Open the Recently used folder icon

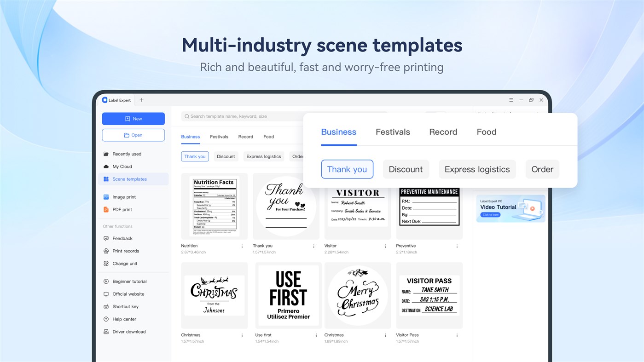[x=106, y=154]
